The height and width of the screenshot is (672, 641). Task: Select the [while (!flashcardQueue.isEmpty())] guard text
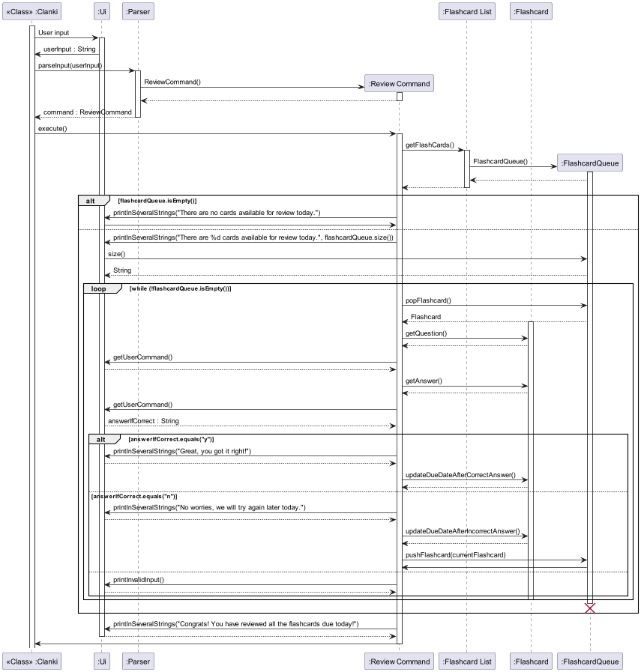180,288
